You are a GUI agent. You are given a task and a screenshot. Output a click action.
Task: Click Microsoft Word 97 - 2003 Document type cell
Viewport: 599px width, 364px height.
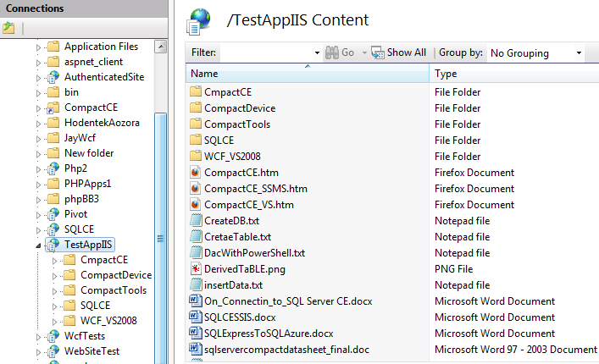[x=516, y=349]
